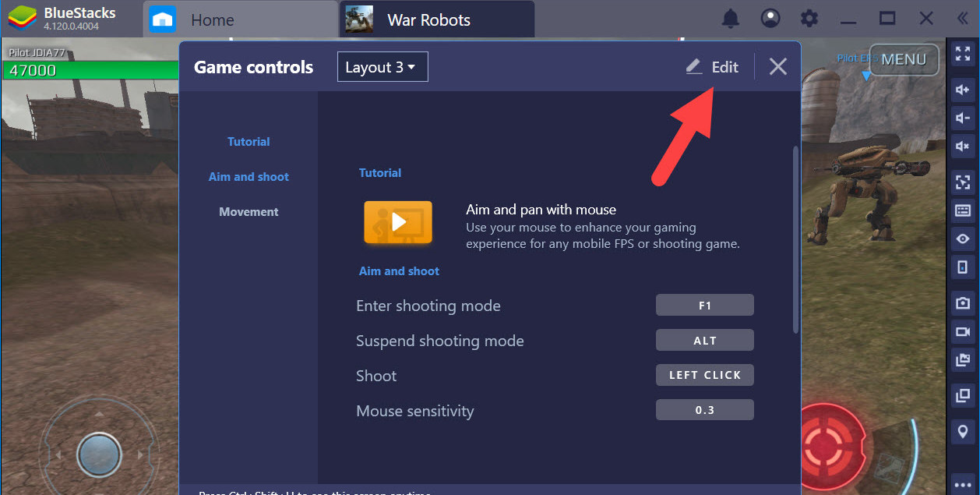The image size is (980, 495).
Task: Start video recording icon
Action: (x=963, y=331)
